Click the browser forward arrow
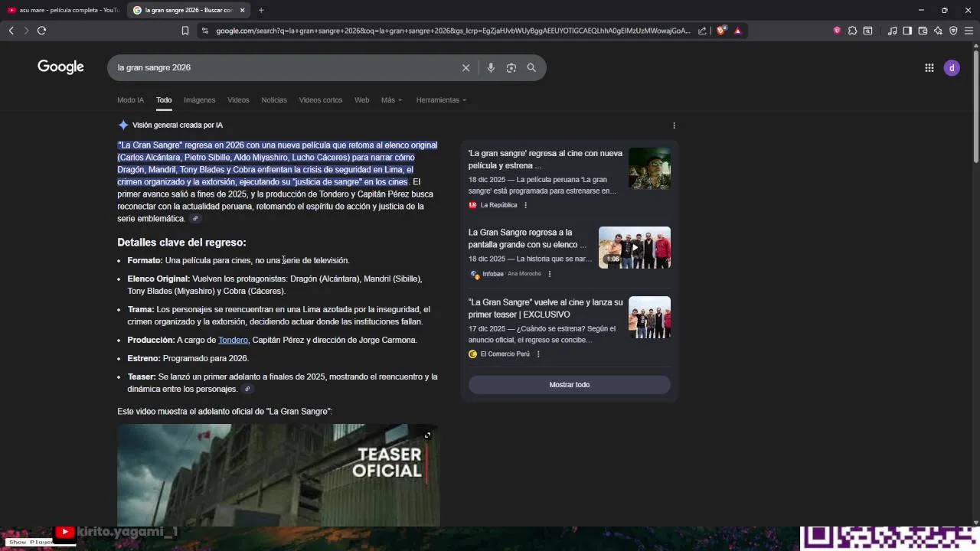This screenshot has width=980, height=551. pyautogui.click(x=26, y=31)
